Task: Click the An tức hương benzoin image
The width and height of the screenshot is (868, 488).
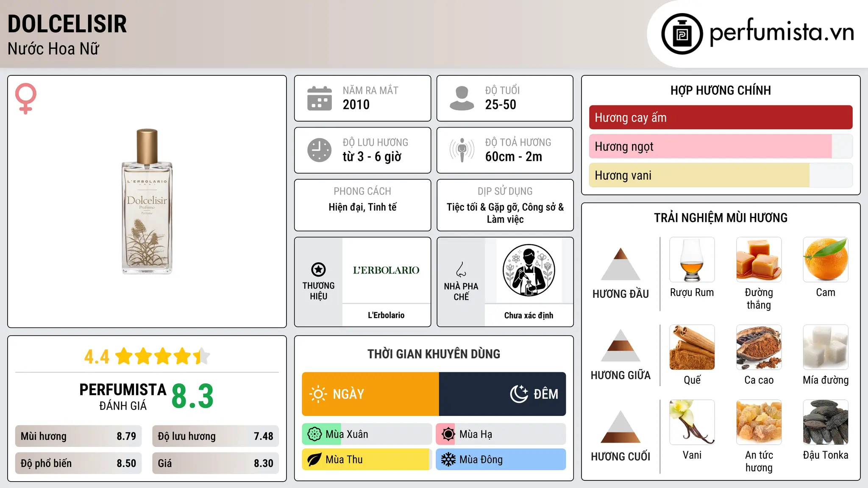Action: 759,422
